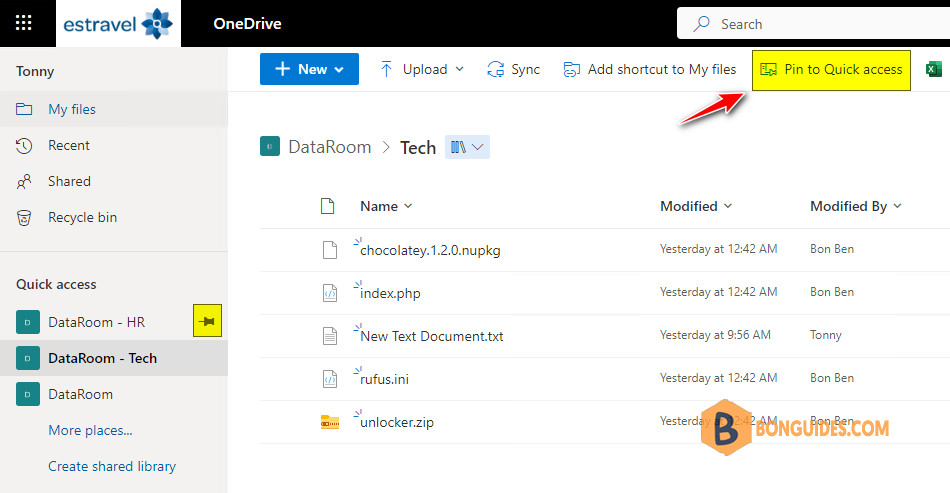
Task: Click the breadcrumb DataRoom site icon
Action: (x=270, y=147)
